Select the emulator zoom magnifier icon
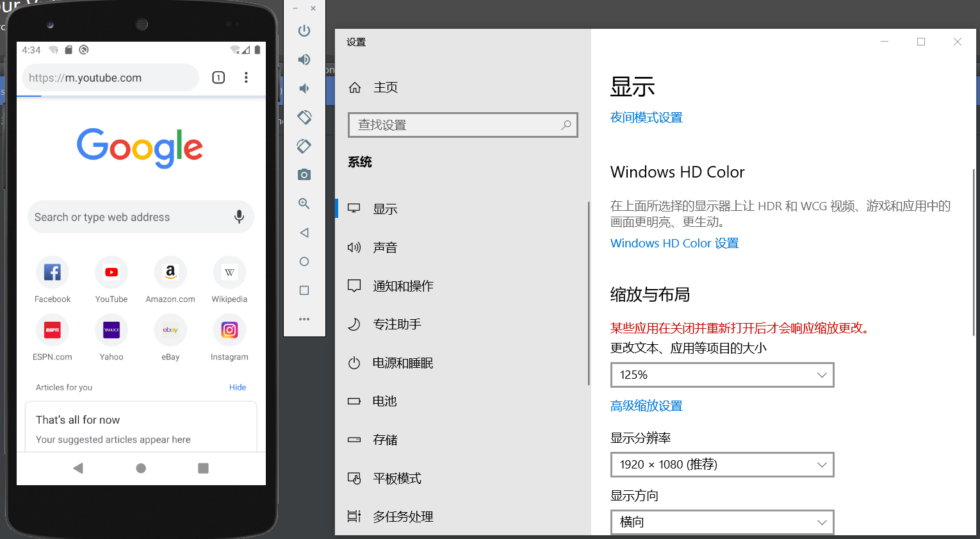The width and height of the screenshot is (980, 539). [304, 204]
